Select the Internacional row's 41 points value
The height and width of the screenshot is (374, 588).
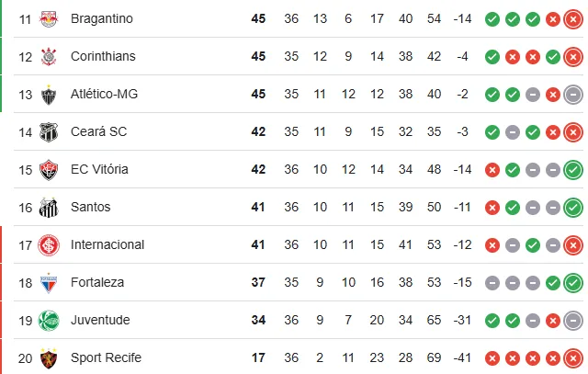258,244
